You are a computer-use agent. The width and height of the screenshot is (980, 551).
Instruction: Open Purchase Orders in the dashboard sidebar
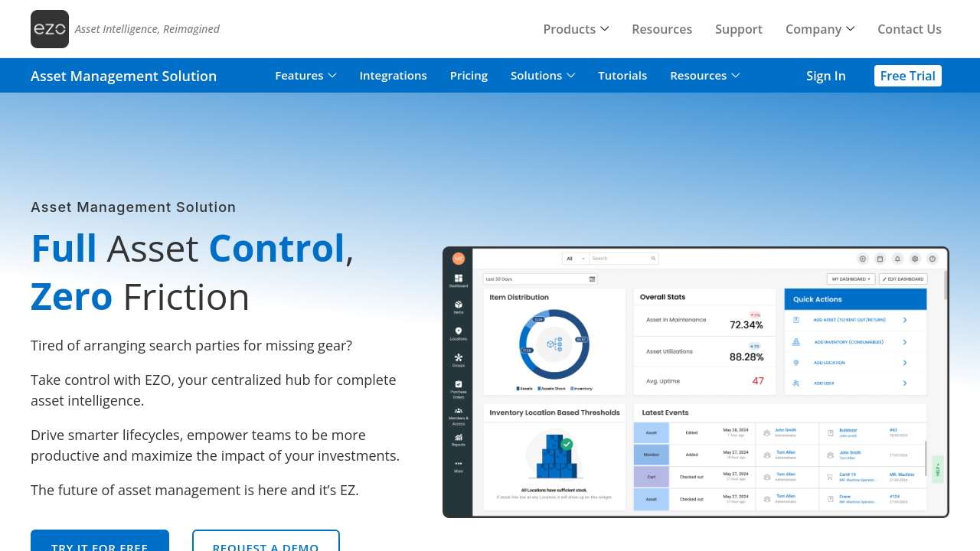(459, 387)
